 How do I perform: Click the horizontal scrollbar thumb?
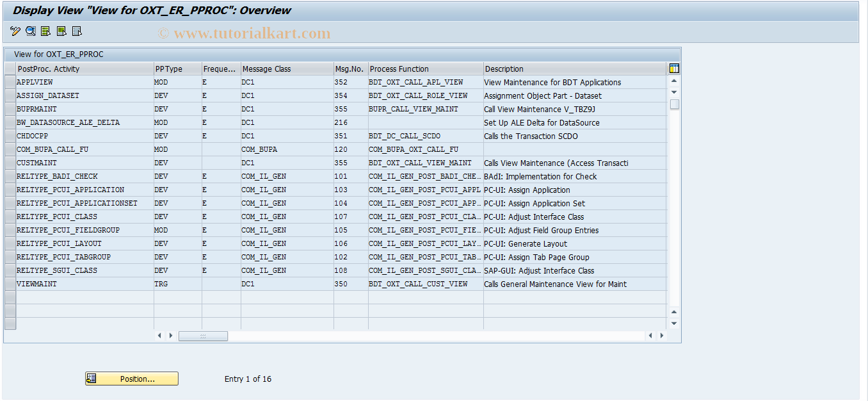[203, 336]
